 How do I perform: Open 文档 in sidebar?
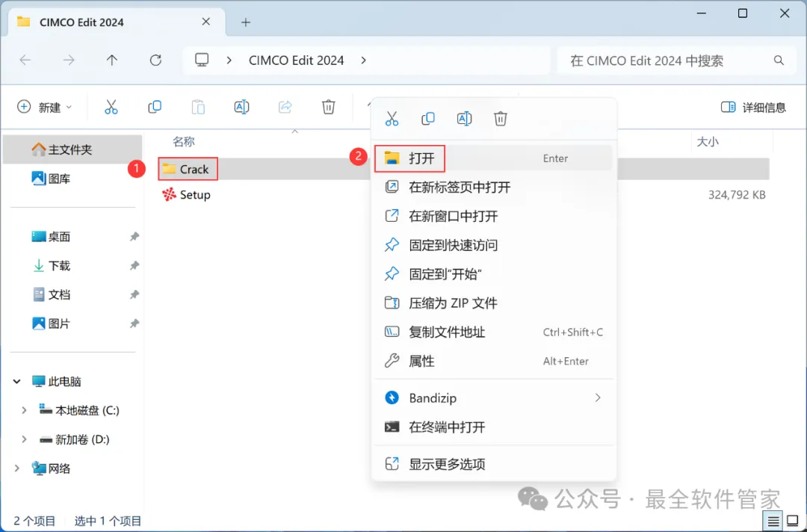click(52, 294)
